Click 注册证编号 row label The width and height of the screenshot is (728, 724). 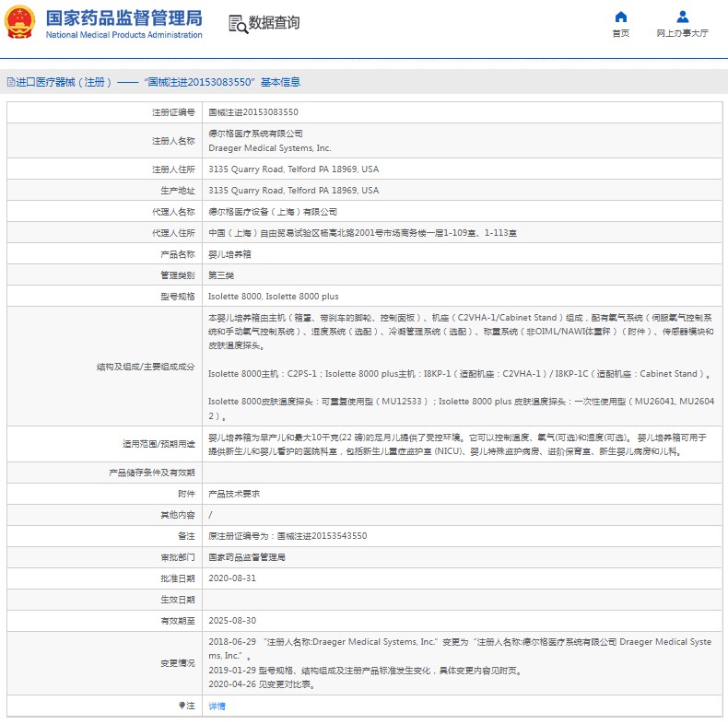click(x=173, y=112)
